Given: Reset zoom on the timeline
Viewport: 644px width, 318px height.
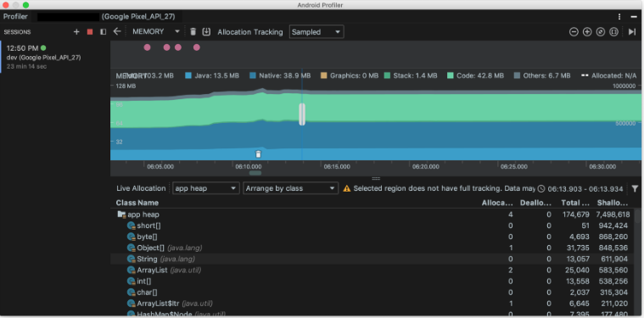Looking at the screenshot, I should [x=601, y=32].
